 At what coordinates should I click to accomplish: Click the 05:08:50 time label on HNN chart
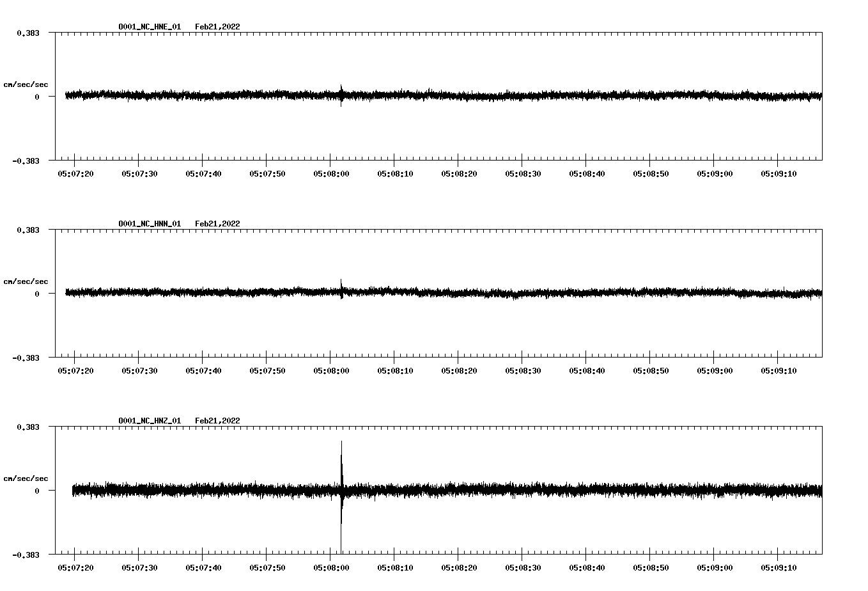pyautogui.click(x=651, y=370)
